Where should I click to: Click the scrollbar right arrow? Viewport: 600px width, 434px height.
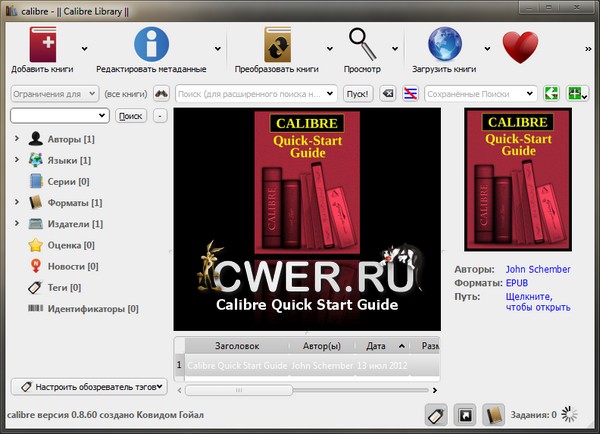coord(435,390)
